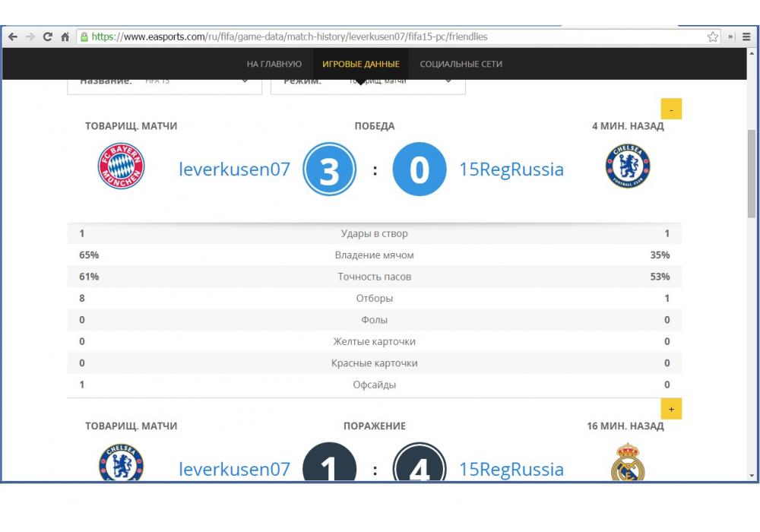Click the Удары в створ stat label

click(374, 233)
